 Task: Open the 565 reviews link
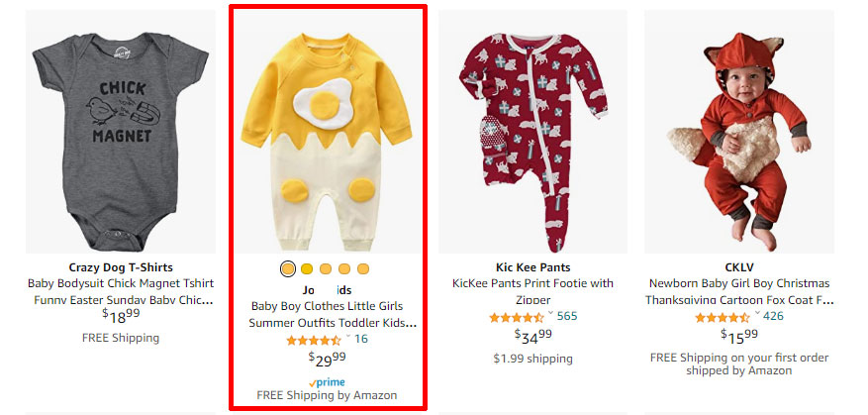coord(567,317)
